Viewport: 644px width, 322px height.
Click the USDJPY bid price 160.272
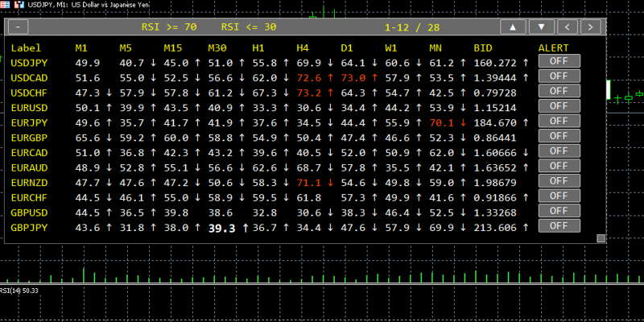coord(495,64)
